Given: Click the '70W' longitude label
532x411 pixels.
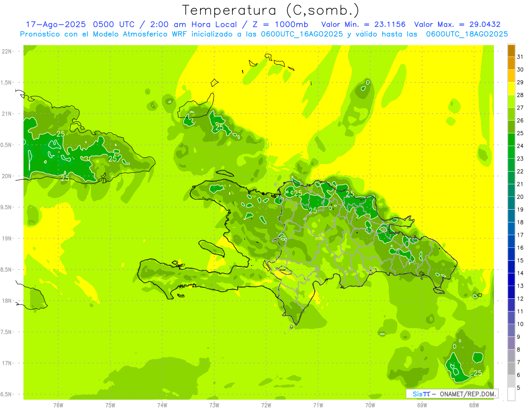Looking at the screenshot, I should pyautogui.click(x=370, y=405).
